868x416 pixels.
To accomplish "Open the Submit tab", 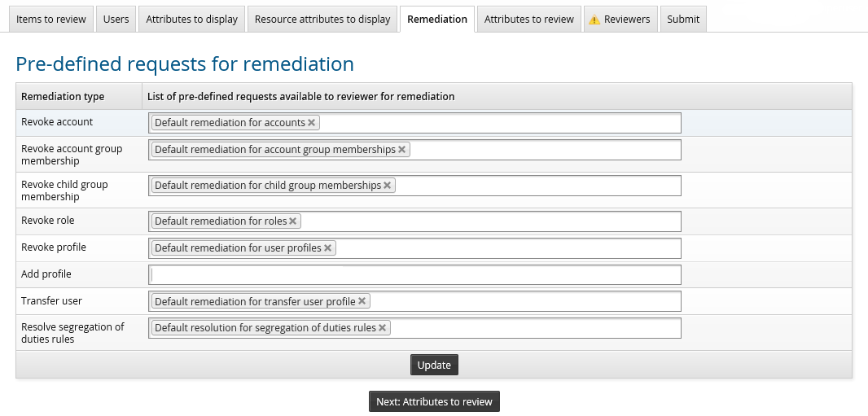I will tap(682, 20).
